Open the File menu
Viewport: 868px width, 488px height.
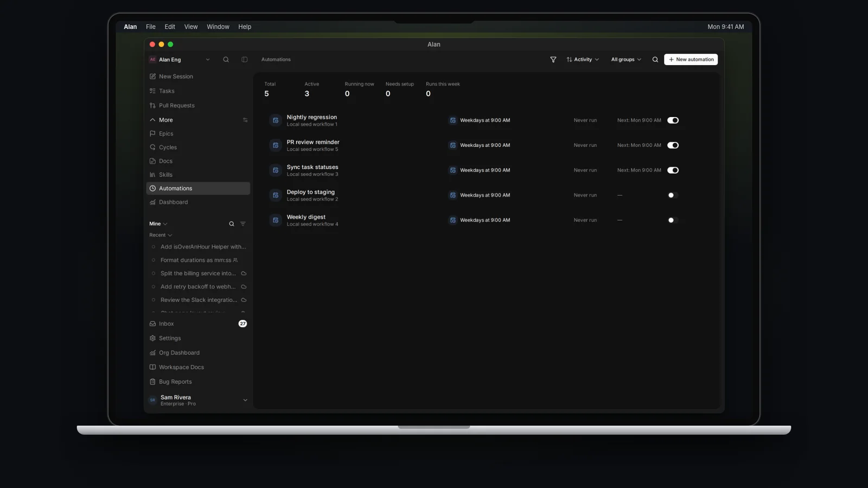pos(151,27)
